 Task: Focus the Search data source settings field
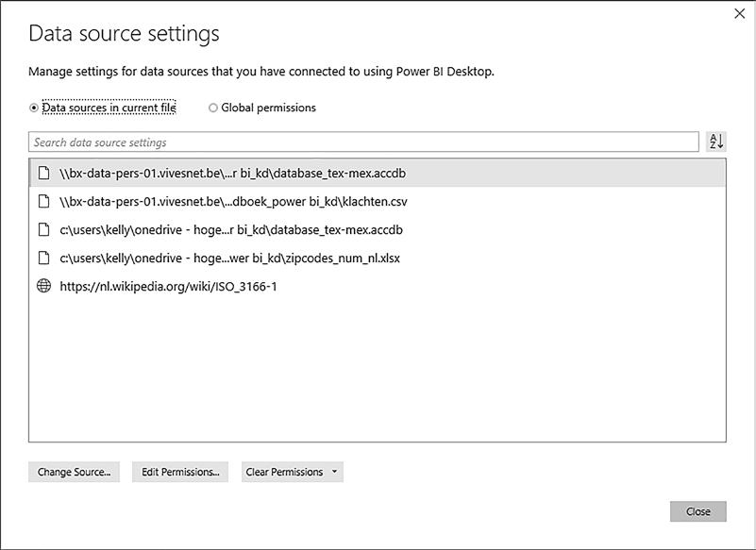[363, 142]
